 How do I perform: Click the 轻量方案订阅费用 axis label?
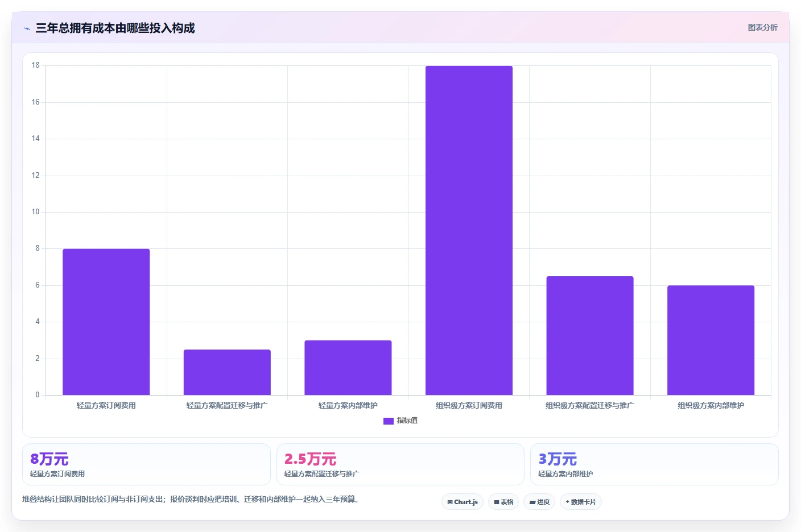(x=106, y=405)
